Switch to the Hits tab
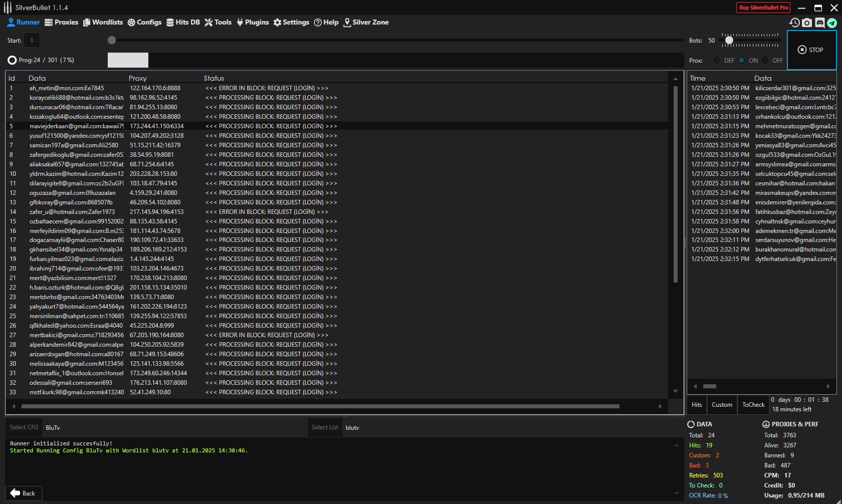 [697, 405]
